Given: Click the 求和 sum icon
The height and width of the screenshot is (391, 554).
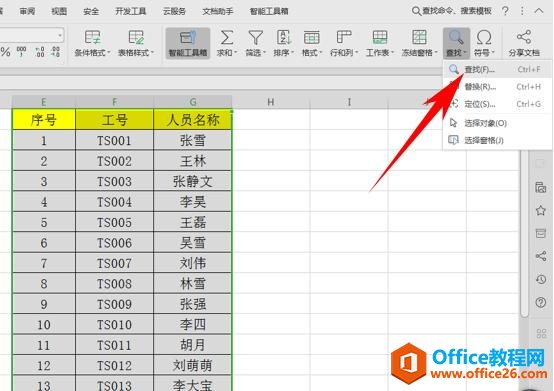Looking at the screenshot, I should (x=226, y=37).
